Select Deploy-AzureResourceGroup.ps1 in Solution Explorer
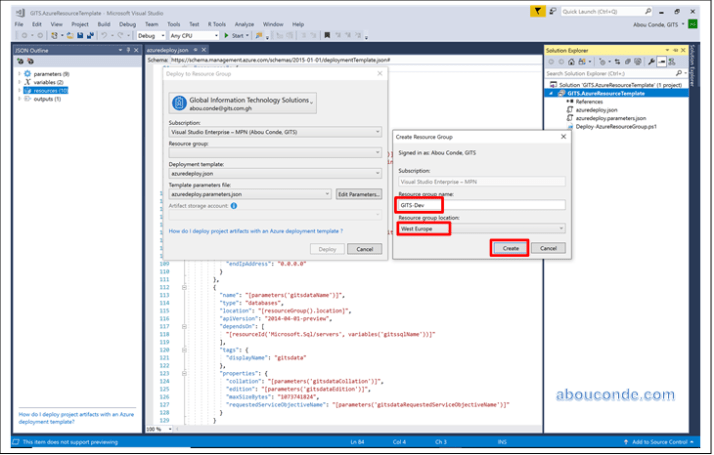 (616, 127)
